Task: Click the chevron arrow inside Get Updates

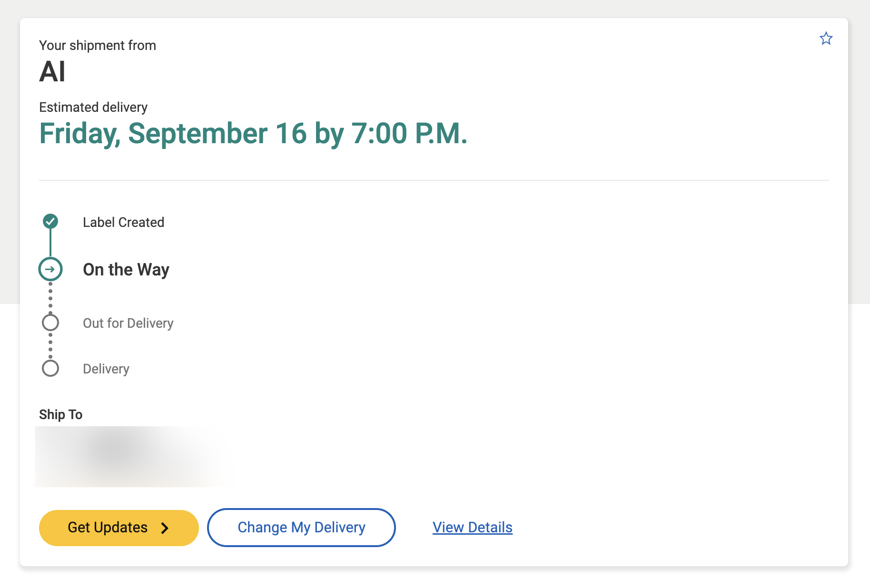Action: [165, 528]
